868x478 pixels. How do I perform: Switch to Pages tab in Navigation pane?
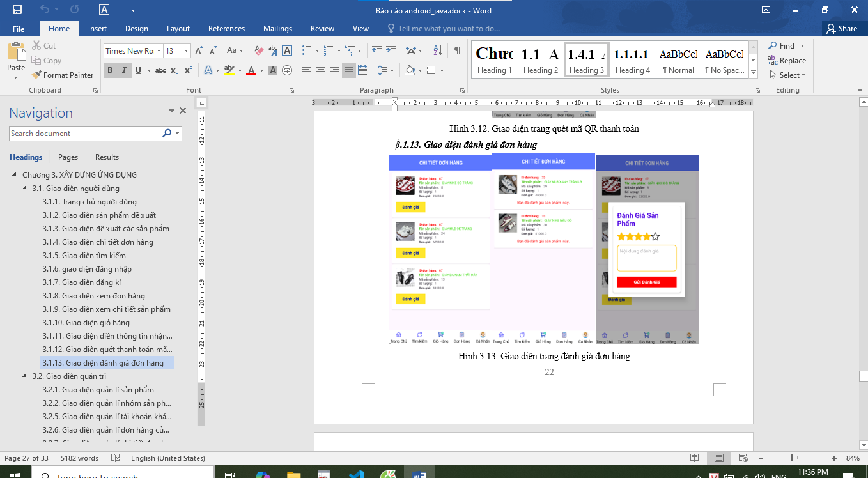68,157
